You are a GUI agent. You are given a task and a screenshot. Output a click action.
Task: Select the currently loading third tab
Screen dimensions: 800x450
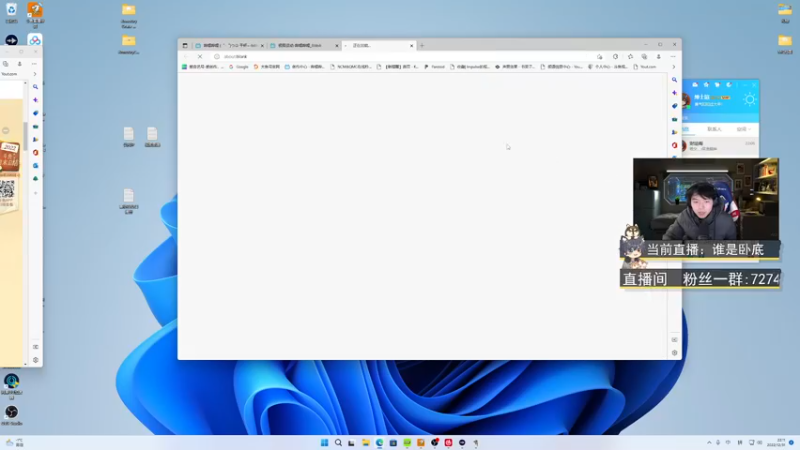coord(379,45)
